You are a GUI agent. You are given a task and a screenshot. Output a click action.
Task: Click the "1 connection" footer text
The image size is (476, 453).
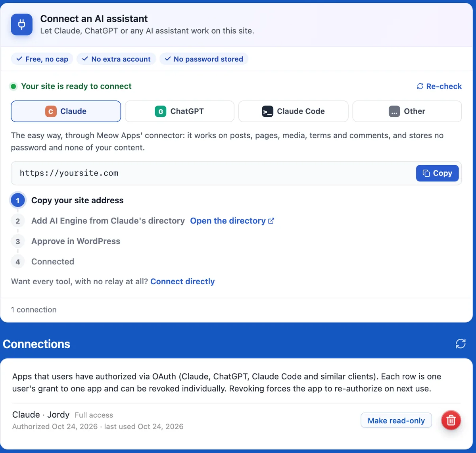34,310
